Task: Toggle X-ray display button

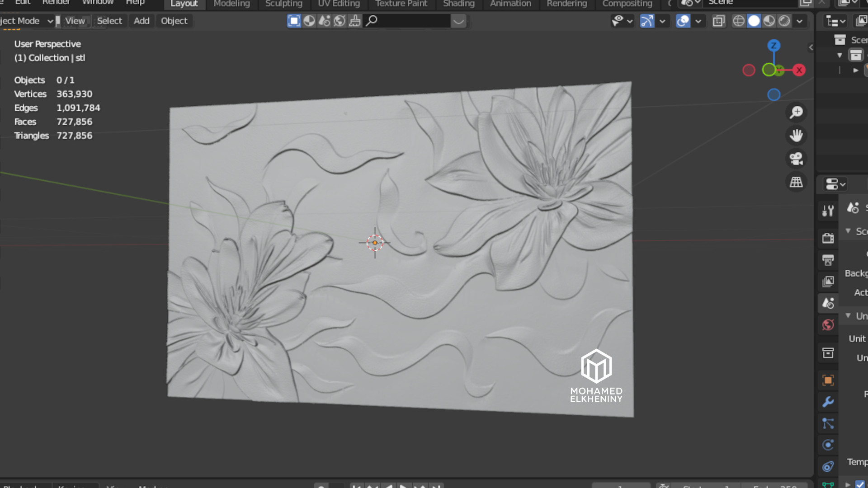Action: coord(718,21)
